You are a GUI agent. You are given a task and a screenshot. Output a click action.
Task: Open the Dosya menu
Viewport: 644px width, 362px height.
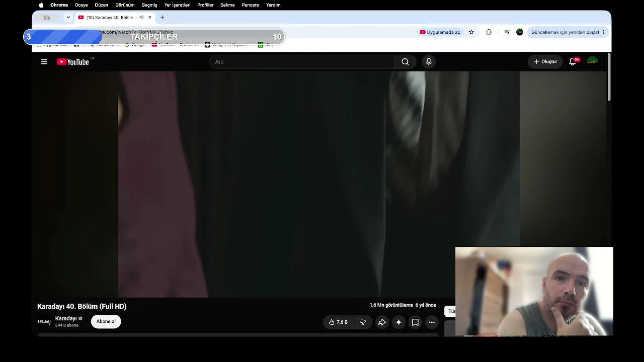(82, 5)
